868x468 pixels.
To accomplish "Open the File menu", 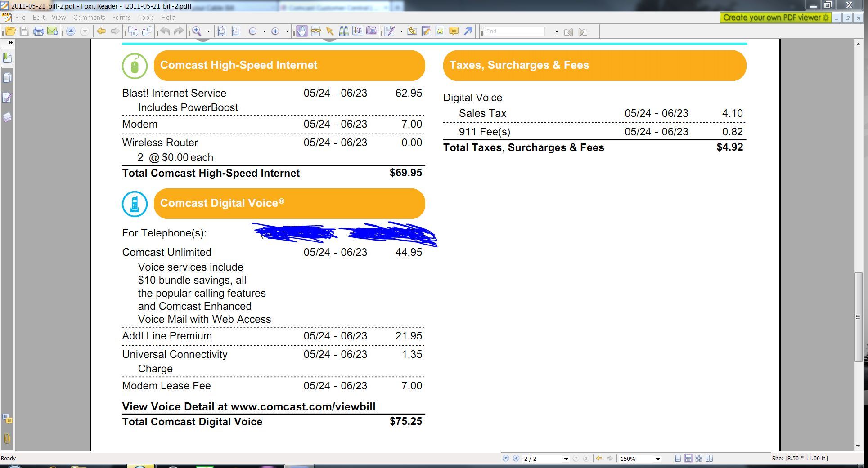I will 20,18.
